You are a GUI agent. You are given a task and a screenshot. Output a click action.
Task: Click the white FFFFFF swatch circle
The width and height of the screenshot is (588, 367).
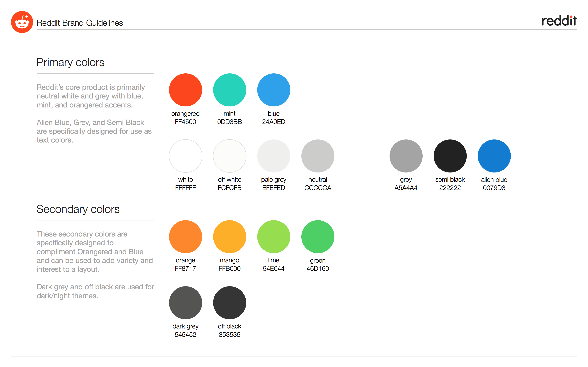click(x=185, y=156)
